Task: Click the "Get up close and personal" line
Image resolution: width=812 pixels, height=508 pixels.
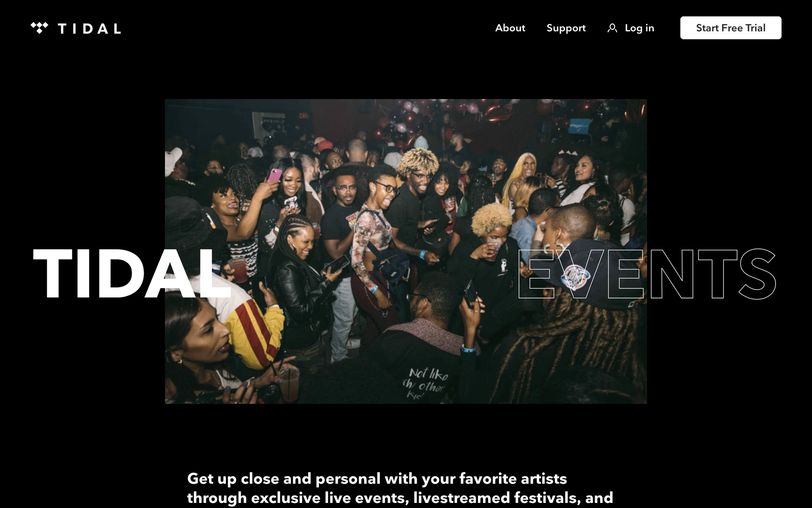Action: [377, 478]
